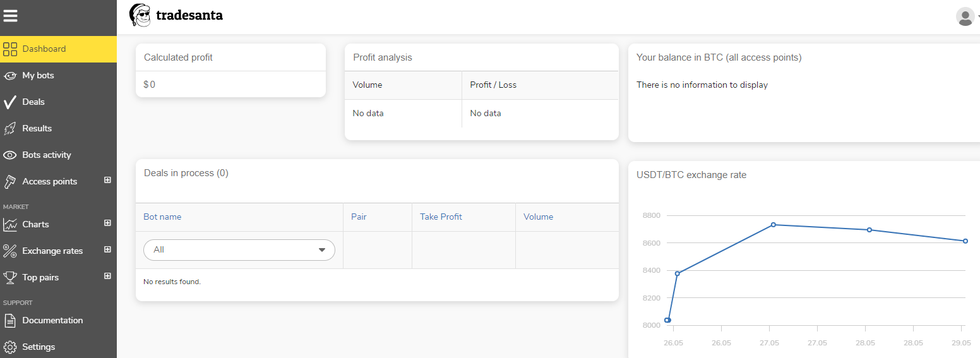Click the Dashboard grid icon
This screenshot has width=980, height=358.
pyautogui.click(x=10, y=49)
